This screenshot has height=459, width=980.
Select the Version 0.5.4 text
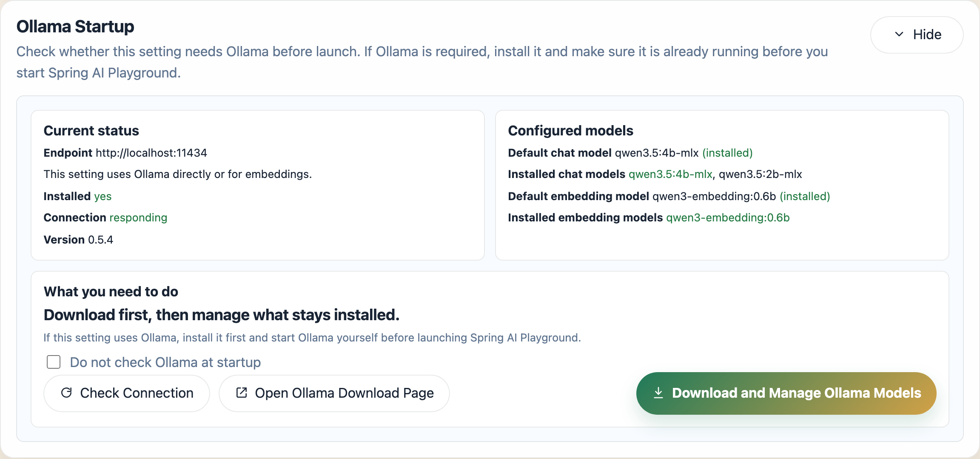(78, 240)
